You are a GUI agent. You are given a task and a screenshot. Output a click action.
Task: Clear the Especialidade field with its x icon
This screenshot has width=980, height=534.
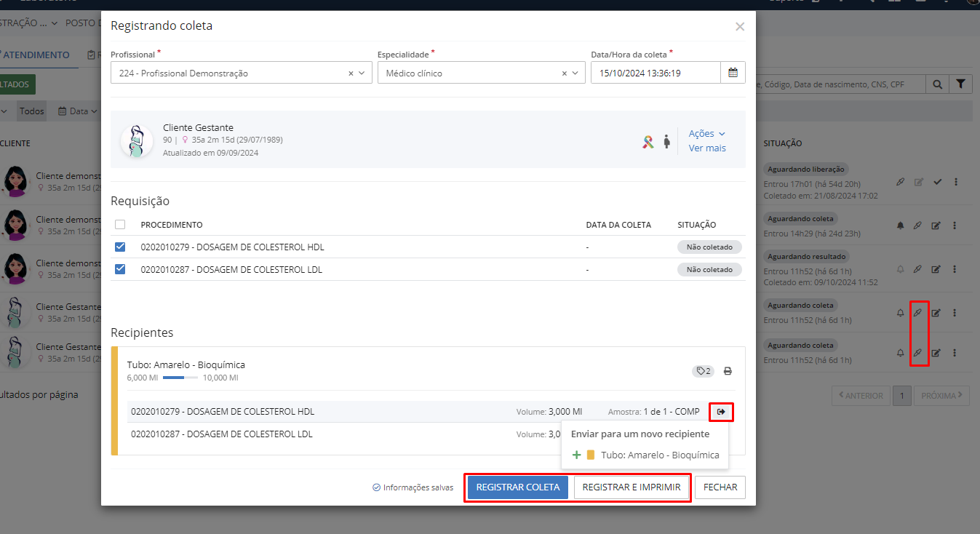coord(564,73)
